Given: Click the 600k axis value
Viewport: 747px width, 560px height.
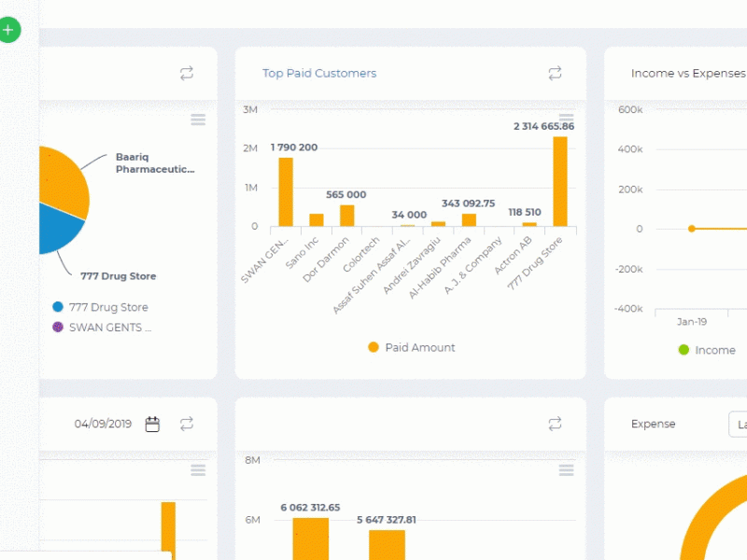Looking at the screenshot, I should [x=630, y=109].
